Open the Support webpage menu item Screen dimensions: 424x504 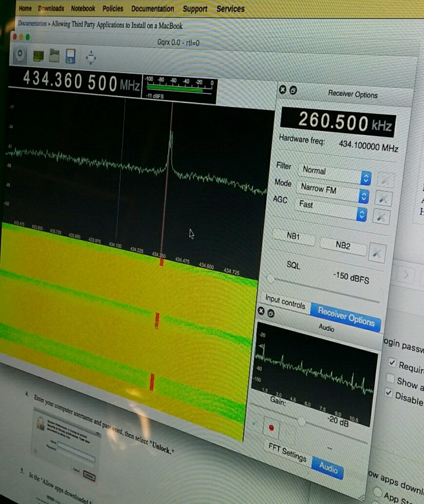click(195, 9)
